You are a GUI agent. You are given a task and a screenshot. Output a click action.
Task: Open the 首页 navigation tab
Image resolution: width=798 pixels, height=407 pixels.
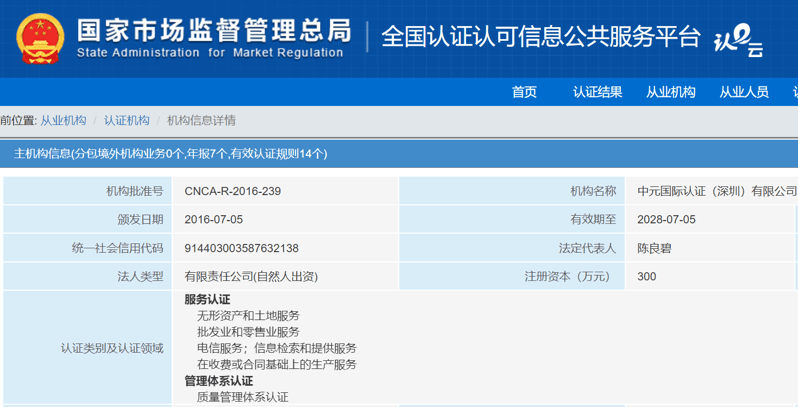(524, 92)
